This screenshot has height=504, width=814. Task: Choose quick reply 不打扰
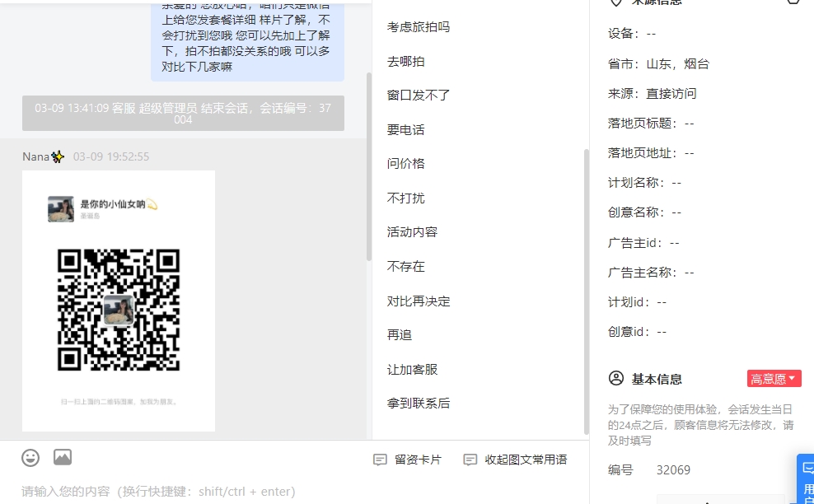click(406, 198)
